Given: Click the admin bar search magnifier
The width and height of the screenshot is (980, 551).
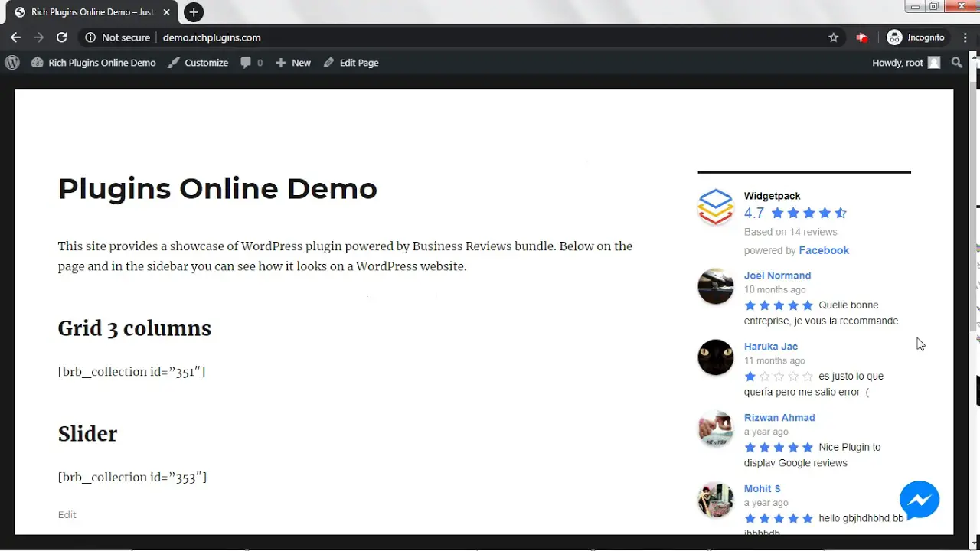Looking at the screenshot, I should (957, 63).
